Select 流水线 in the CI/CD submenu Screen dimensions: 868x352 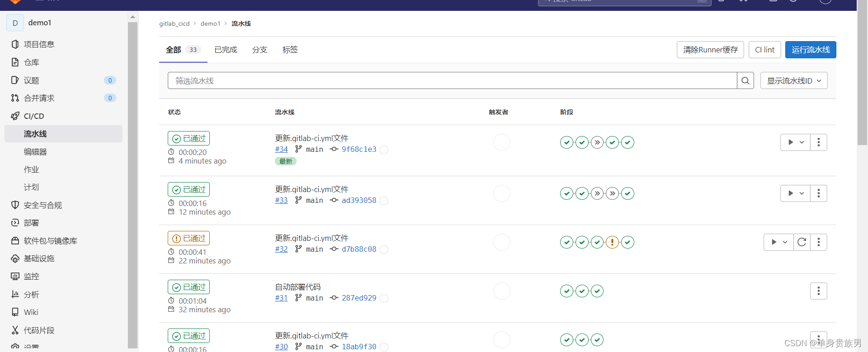(63, 134)
